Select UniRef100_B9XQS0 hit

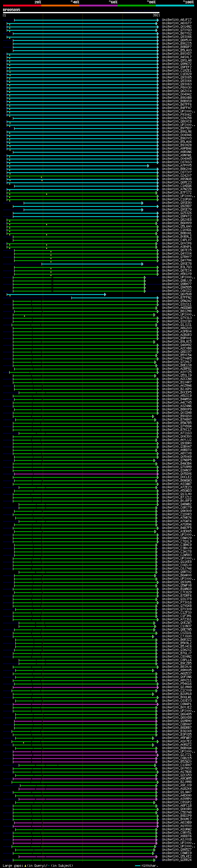click(x=177, y=416)
